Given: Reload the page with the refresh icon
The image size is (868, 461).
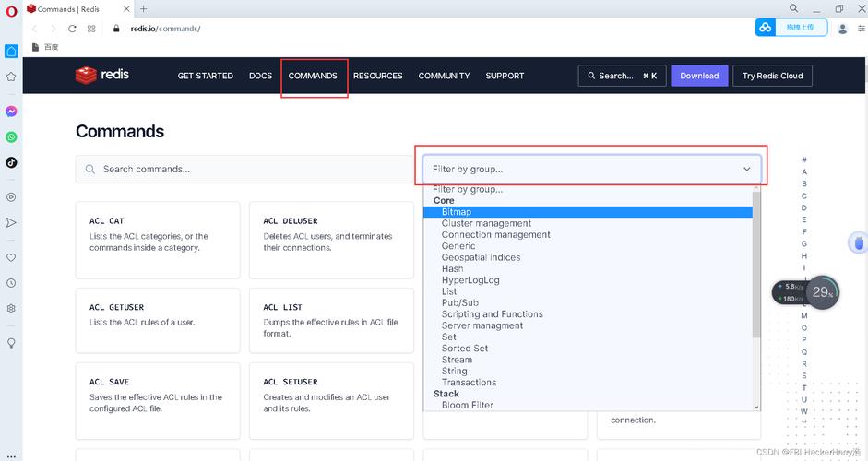Looking at the screenshot, I should (72, 29).
